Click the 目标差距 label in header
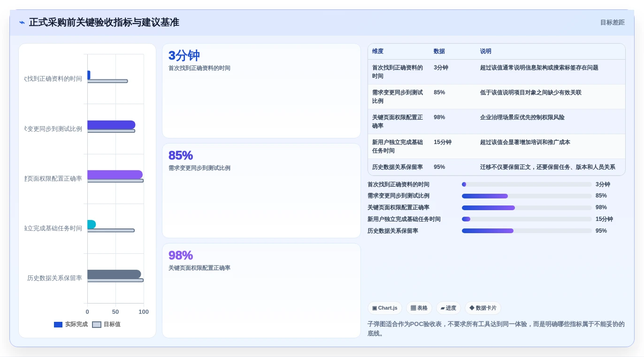Screen dimensions: 644x357 [x=612, y=23]
